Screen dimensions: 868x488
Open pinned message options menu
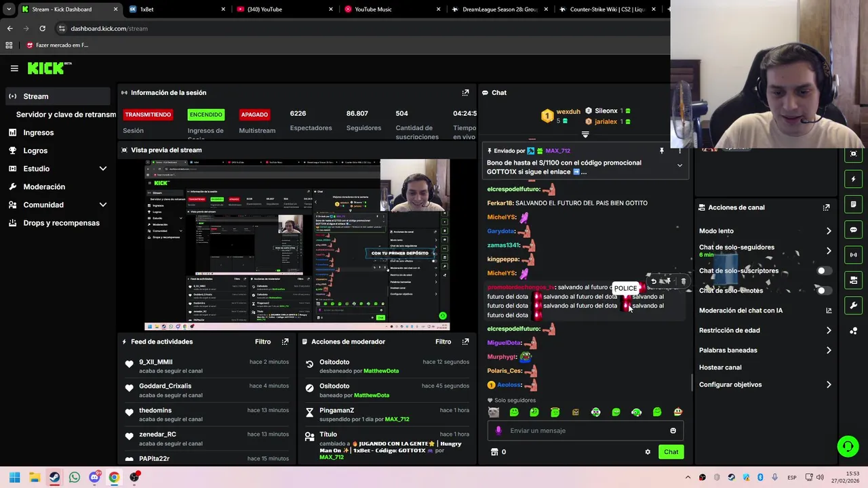click(x=679, y=151)
